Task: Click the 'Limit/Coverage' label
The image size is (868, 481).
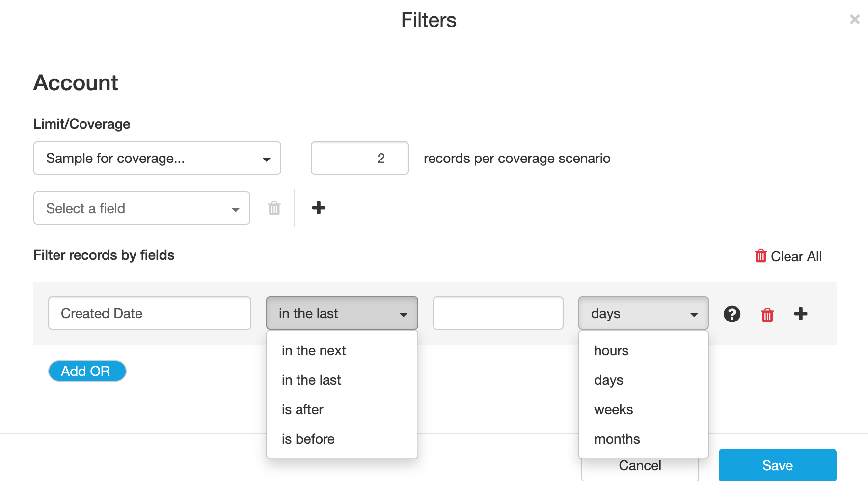Action: [82, 124]
